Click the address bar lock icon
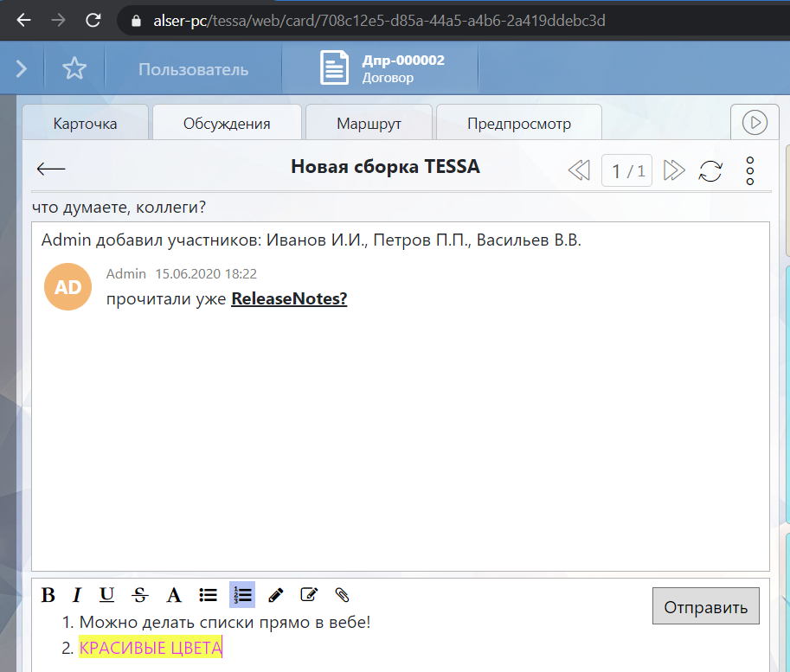The image size is (790, 672). [136, 21]
